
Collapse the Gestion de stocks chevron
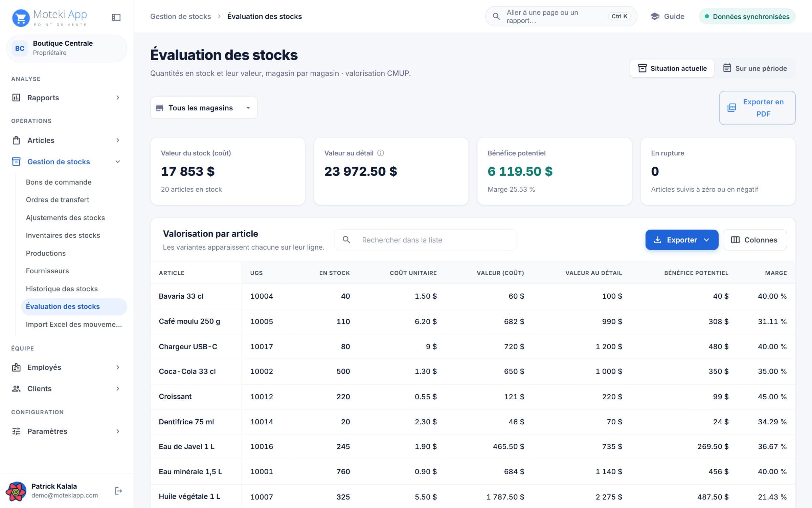point(118,162)
